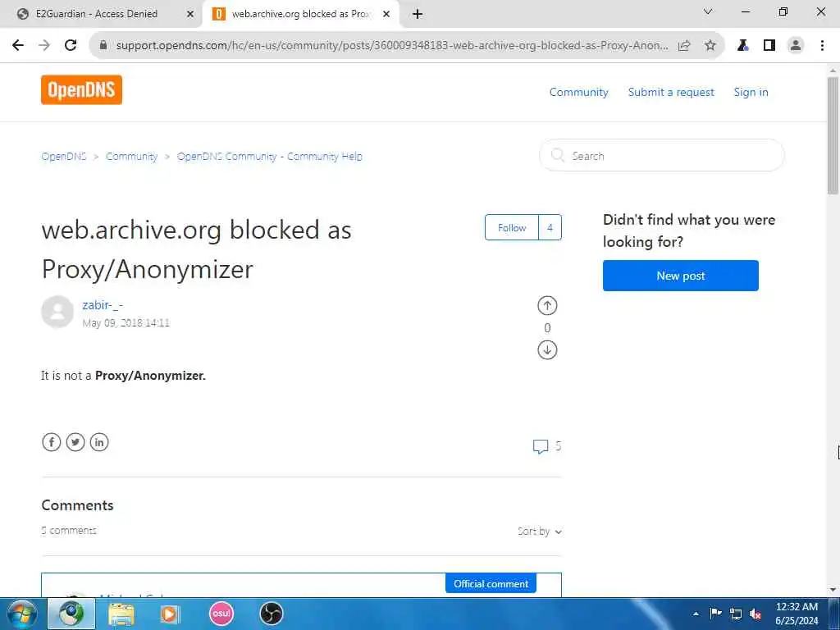840x630 pixels.
Task: Click the muted volume tray icon
Action: pos(756,614)
